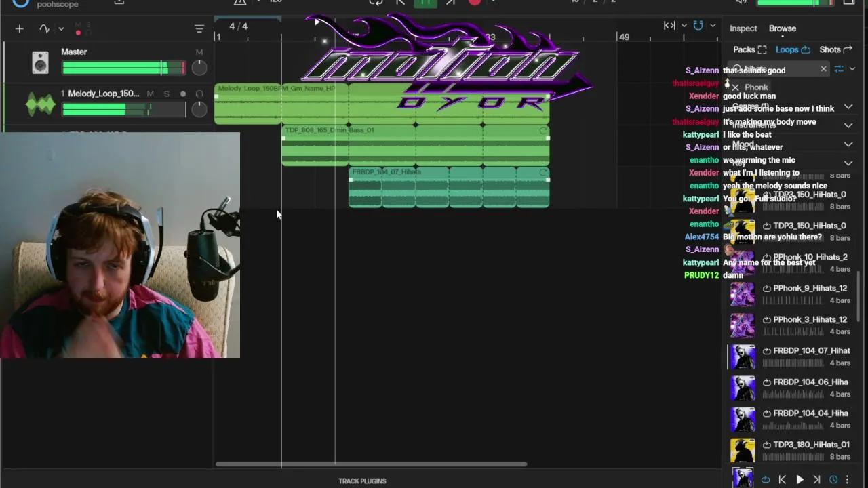Go to previous sample in browser player

click(x=782, y=479)
